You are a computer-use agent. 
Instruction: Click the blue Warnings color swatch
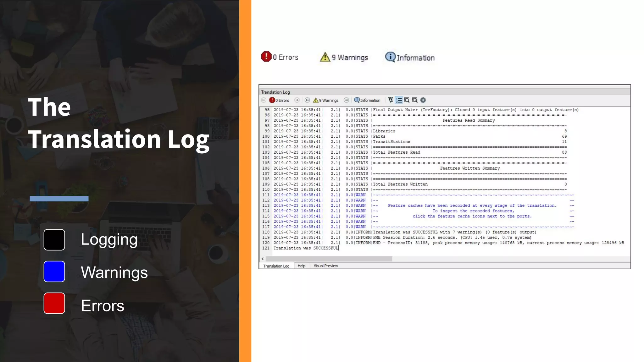tap(54, 271)
